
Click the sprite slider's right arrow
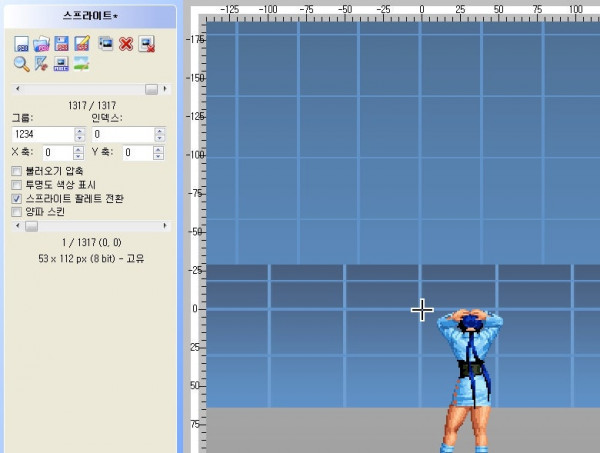[165, 89]
